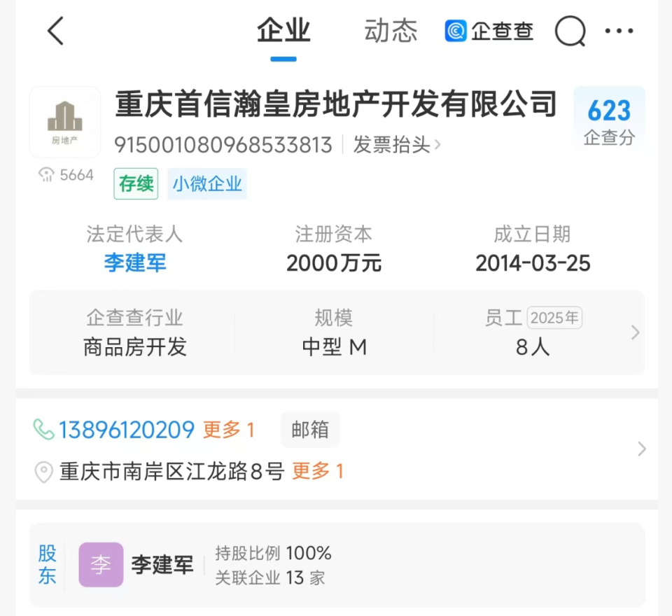The width and height of the screenshot is (672, 616).
Task: Tap the view count icon beside 5664
Action: point(46,174)
